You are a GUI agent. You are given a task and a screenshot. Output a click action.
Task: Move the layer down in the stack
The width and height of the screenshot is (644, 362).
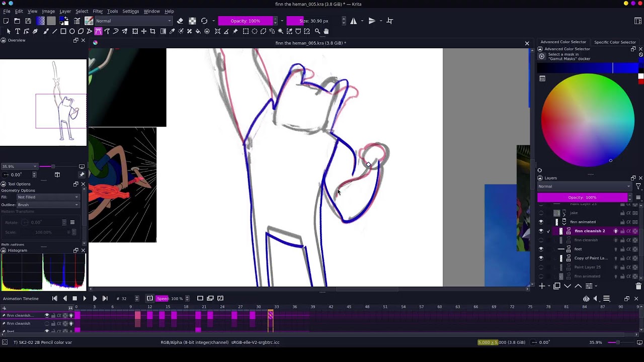click(x=568, y=286)
